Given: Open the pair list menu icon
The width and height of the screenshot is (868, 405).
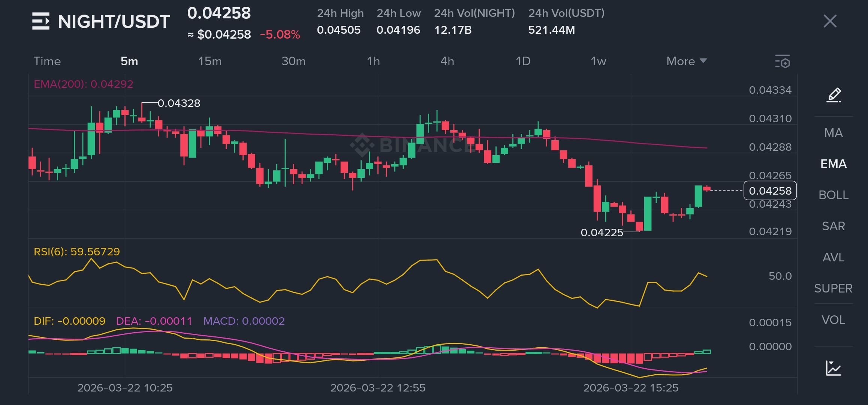Looking at the screenshot, I should pos(40,21).
